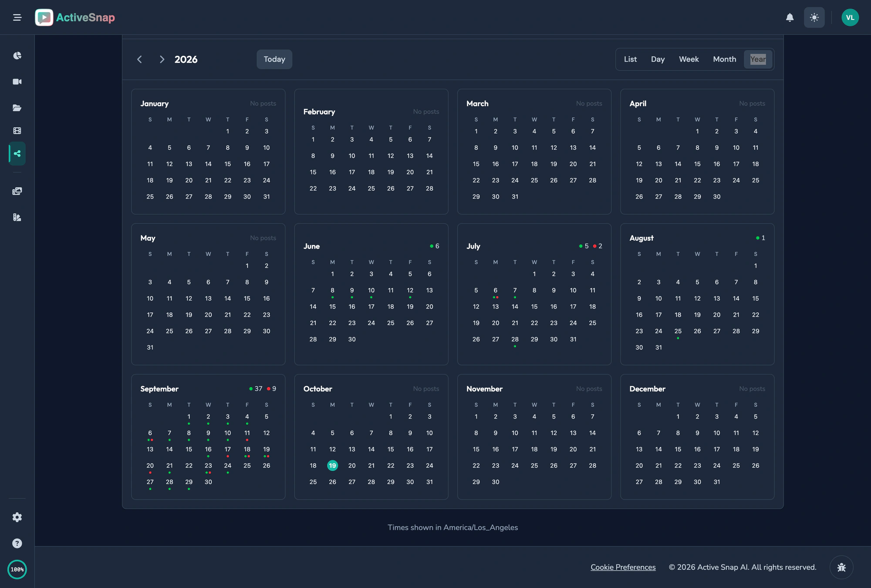Open the VL user avatar menu
Screen dimensions: 871x588
850,17
